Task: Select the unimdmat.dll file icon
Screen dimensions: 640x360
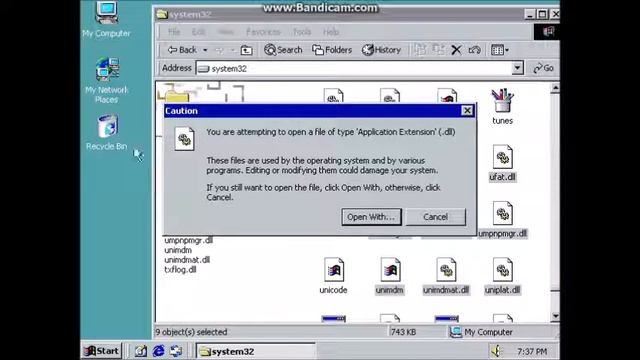Action: click(x=446, y=276)
